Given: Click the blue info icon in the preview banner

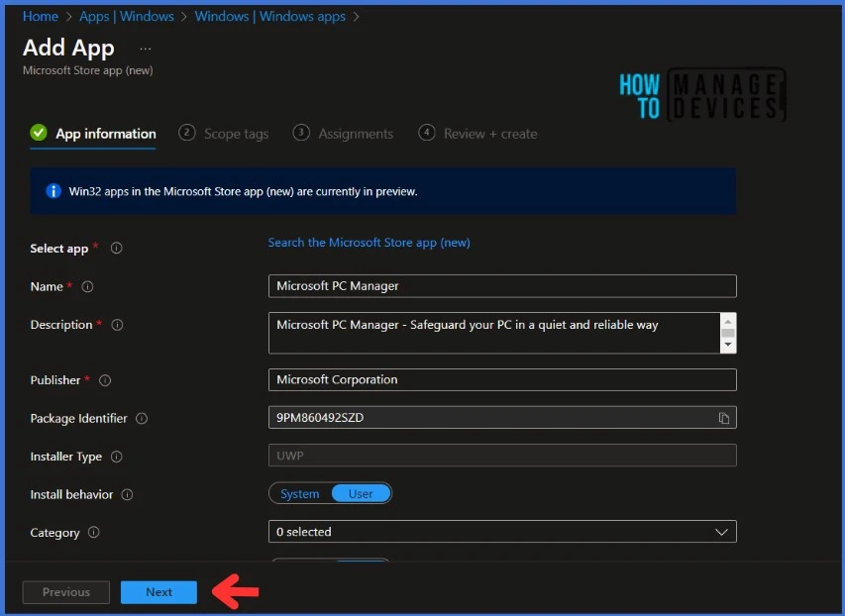Looking at the screenshot, I should pyautogui.click(x=53, y=191).
